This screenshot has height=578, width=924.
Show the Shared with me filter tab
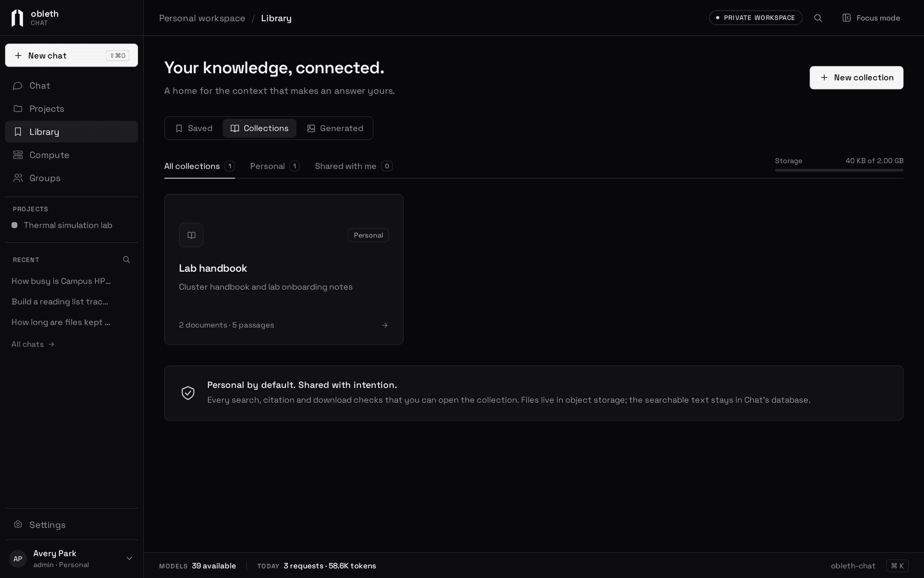tap(354, 166)
